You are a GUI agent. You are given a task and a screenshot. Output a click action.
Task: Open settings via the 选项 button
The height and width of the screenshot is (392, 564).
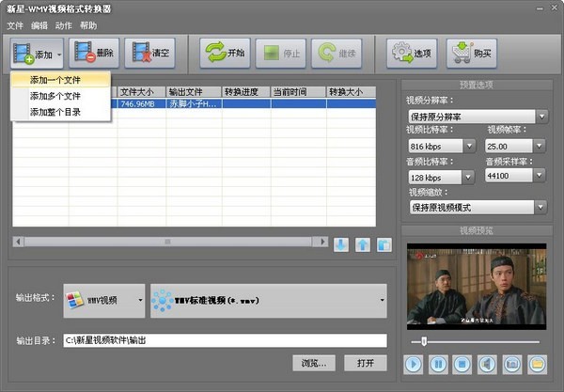[x=411, y=54]
